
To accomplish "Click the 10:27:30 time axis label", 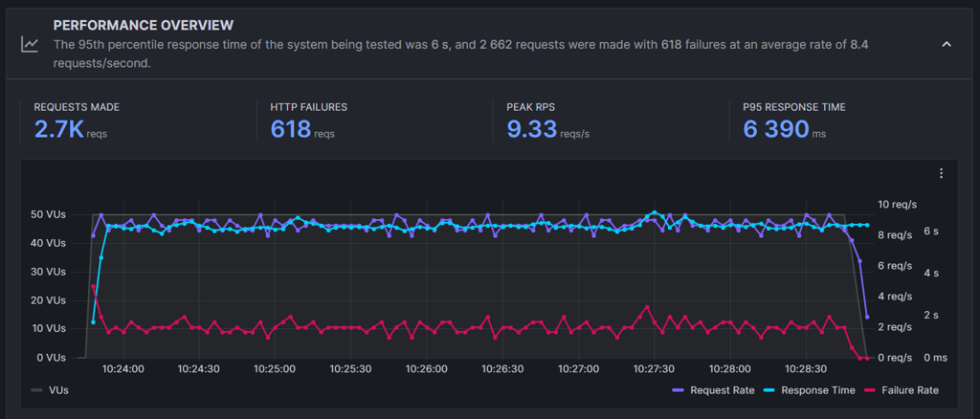I will coord(655,369).
